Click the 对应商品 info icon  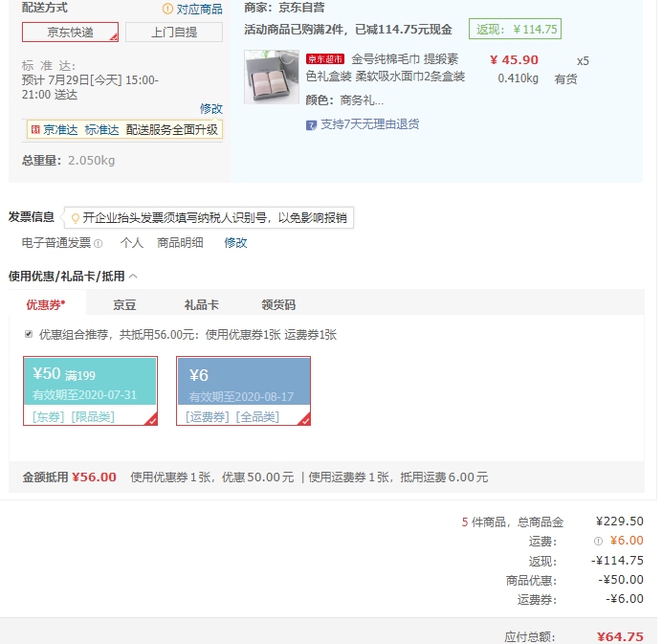tap(167, 9)
